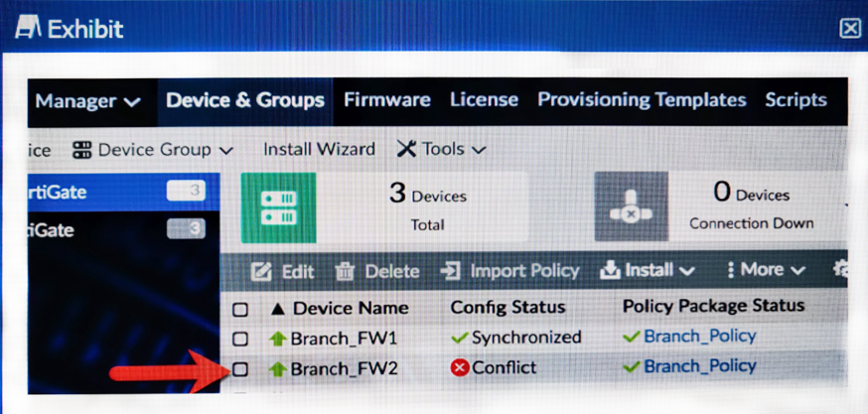Check the Branch_FW2 row checkbox
The image size is (868, 414).
[x=239, y=368]
